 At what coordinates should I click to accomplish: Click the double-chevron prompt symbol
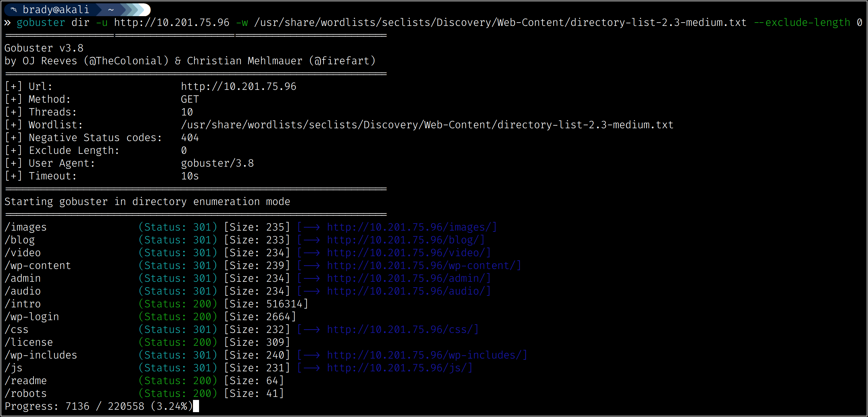(x=7, y=23)
